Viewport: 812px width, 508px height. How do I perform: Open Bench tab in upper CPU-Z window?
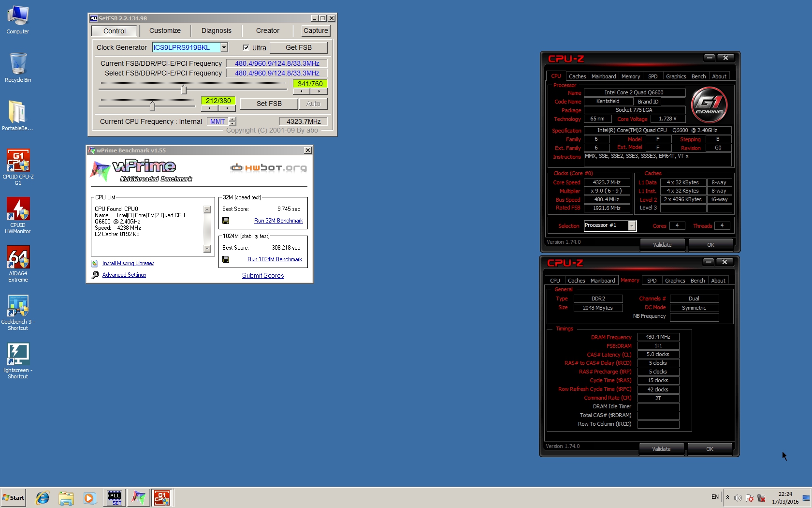(698, 76)
